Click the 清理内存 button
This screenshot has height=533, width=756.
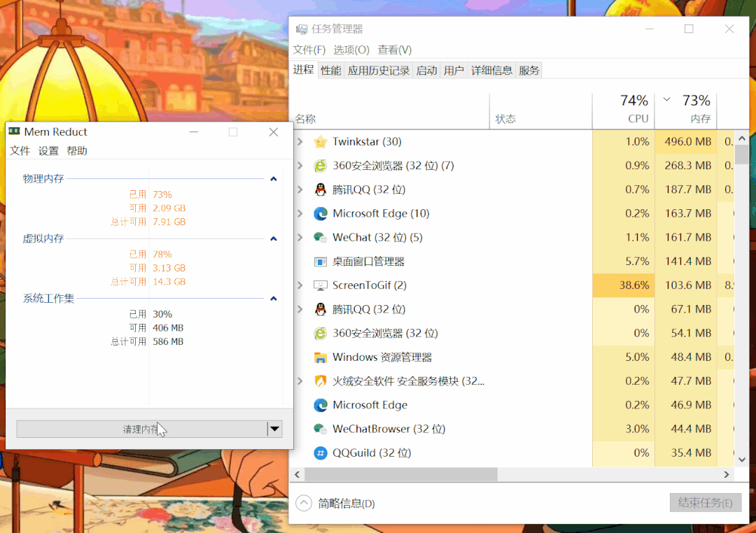(x=141, y=429)
